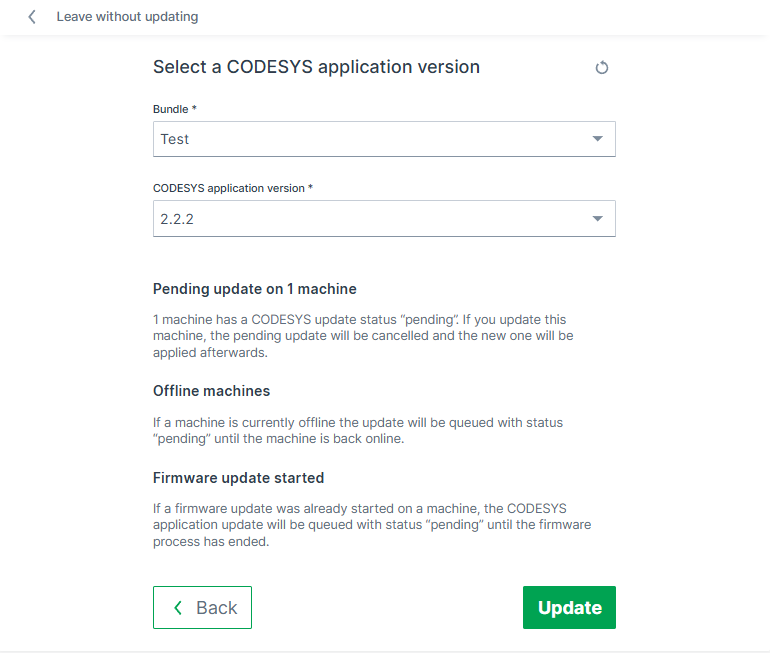The image size is (770, 653).
Task: Click the Offline machines heading
Action: [x=211, y=391]
